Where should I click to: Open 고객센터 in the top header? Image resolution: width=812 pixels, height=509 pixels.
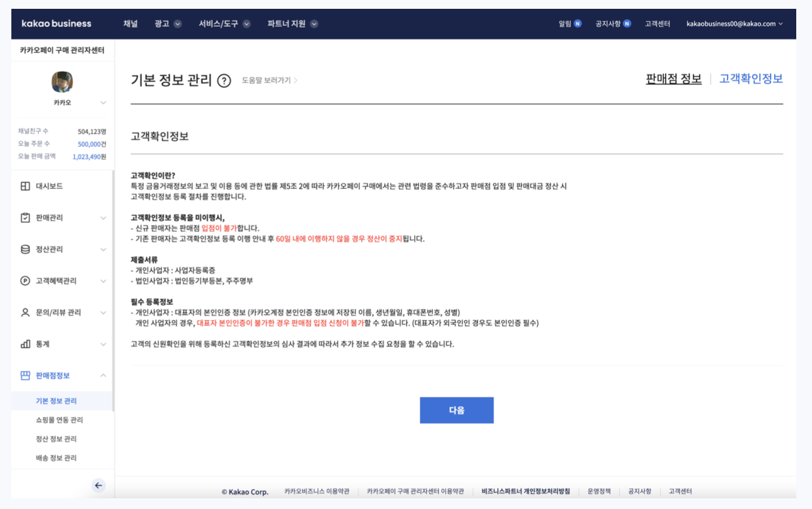tap(658, 24)
